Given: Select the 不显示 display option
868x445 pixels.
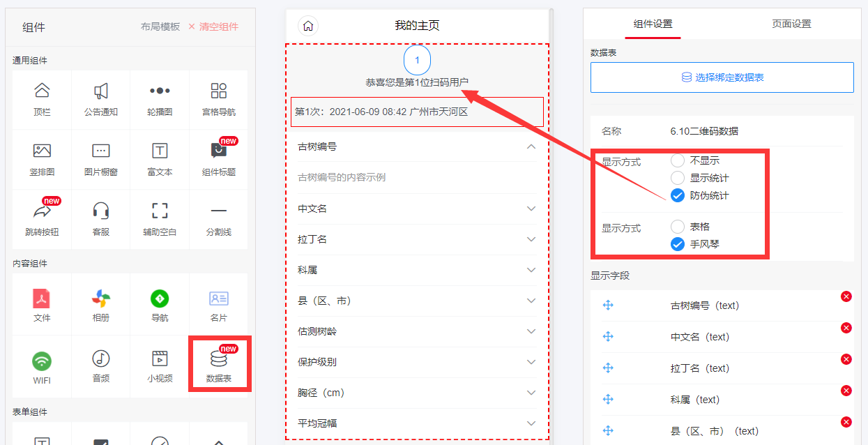Looking at the screenshot, I should pyautogui.click(x=678, y=160).
